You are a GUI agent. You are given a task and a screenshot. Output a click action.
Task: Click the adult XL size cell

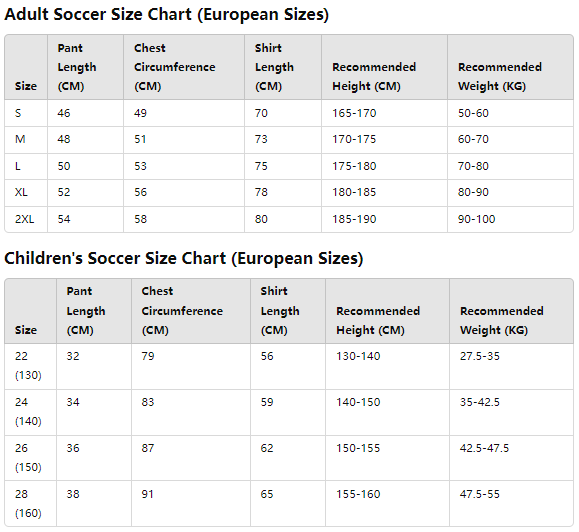pyautogui.click(x=26, y=192)
